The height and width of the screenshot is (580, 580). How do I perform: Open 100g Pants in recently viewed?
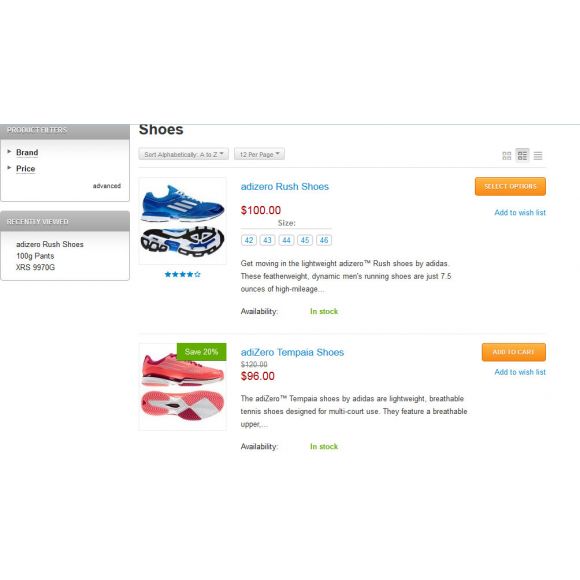(35, 256)
